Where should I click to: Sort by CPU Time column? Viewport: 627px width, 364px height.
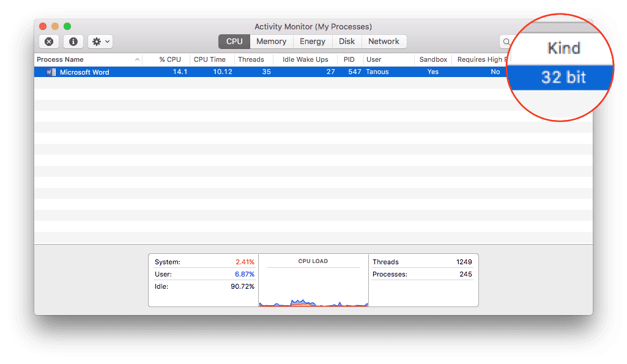(x=212, y=59)
